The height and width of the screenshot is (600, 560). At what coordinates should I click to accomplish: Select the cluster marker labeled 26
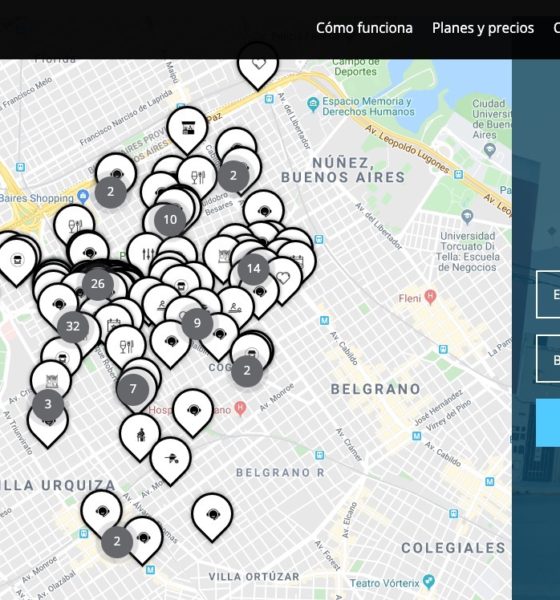tap(98, 284)
